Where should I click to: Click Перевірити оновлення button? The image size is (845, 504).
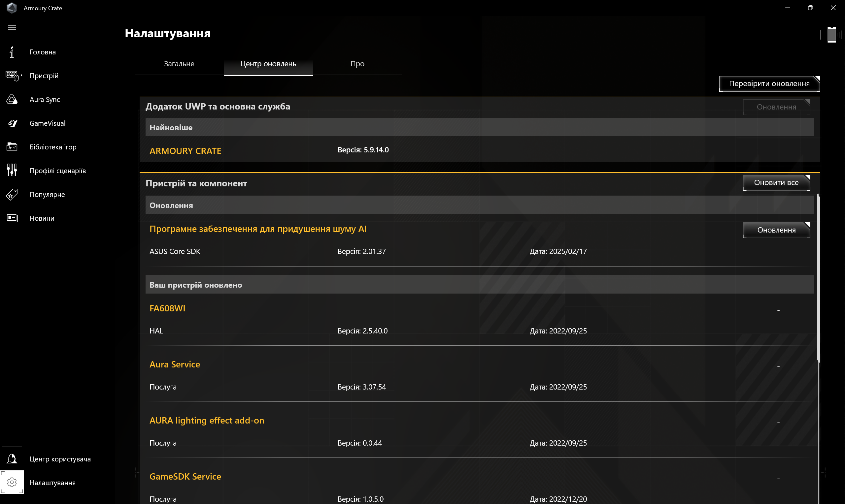click(x=769, y=83)
